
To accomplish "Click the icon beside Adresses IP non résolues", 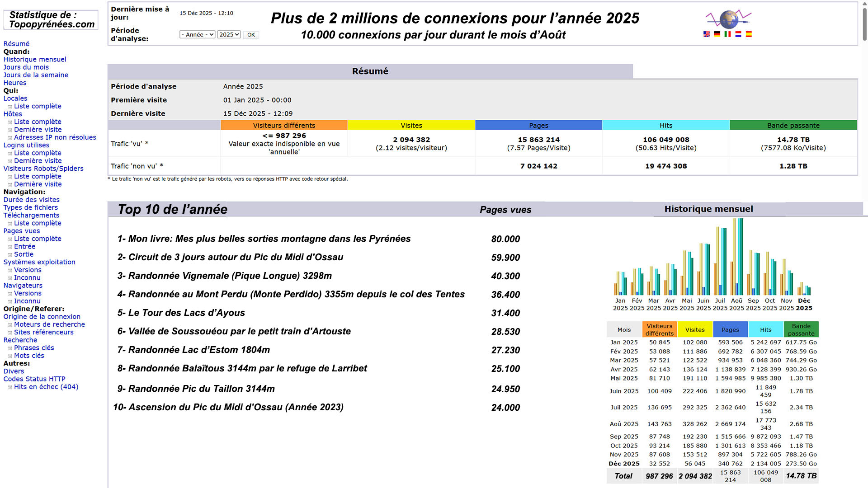I will pyautogui.click(x=10, y=138).
